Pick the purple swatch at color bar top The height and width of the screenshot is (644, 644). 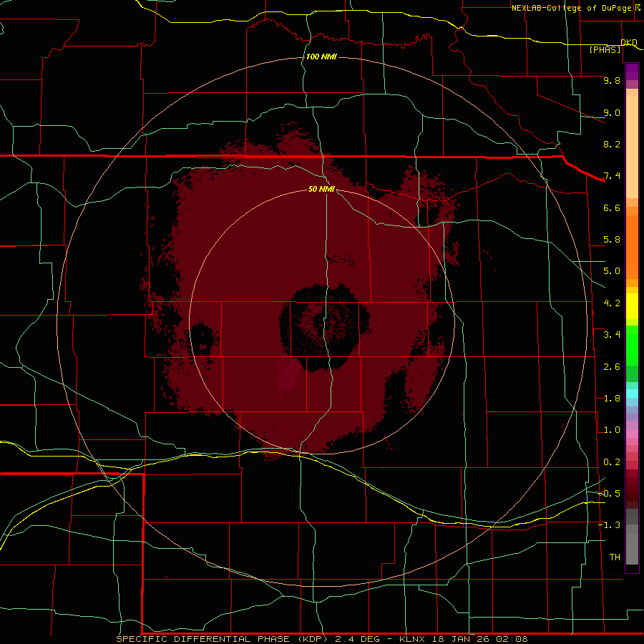pyautogui.click(x=632, y=72)
